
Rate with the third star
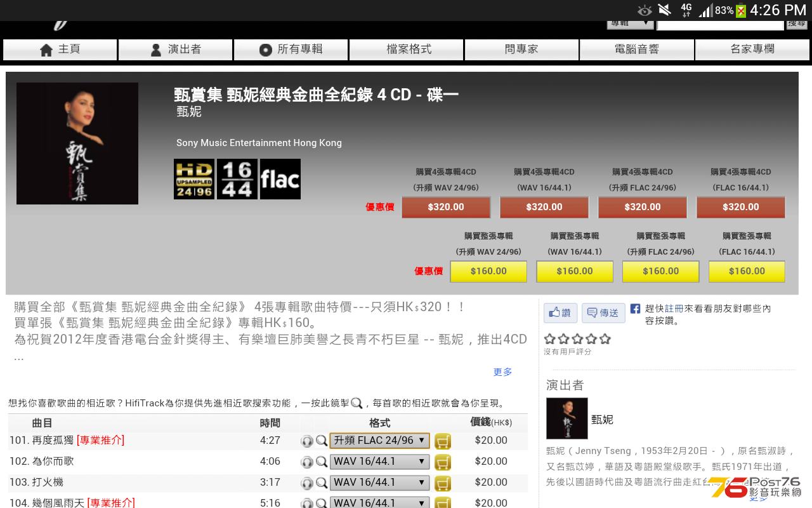pos(578,339)
